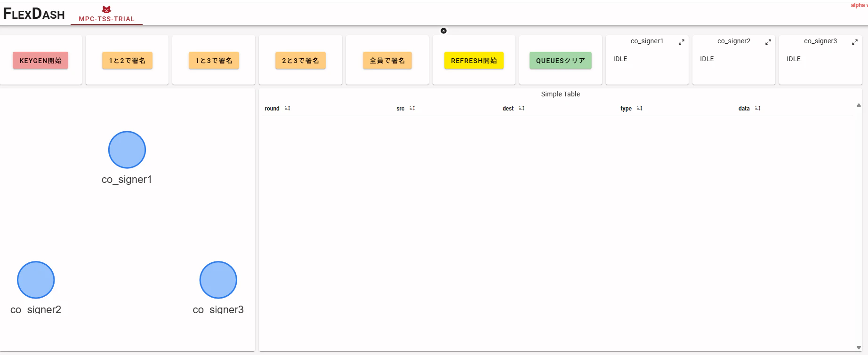Image resolution: width=868 pixels, height=355 pixels.
Task: Click the red cat icon on the tab
Action: 107,9
